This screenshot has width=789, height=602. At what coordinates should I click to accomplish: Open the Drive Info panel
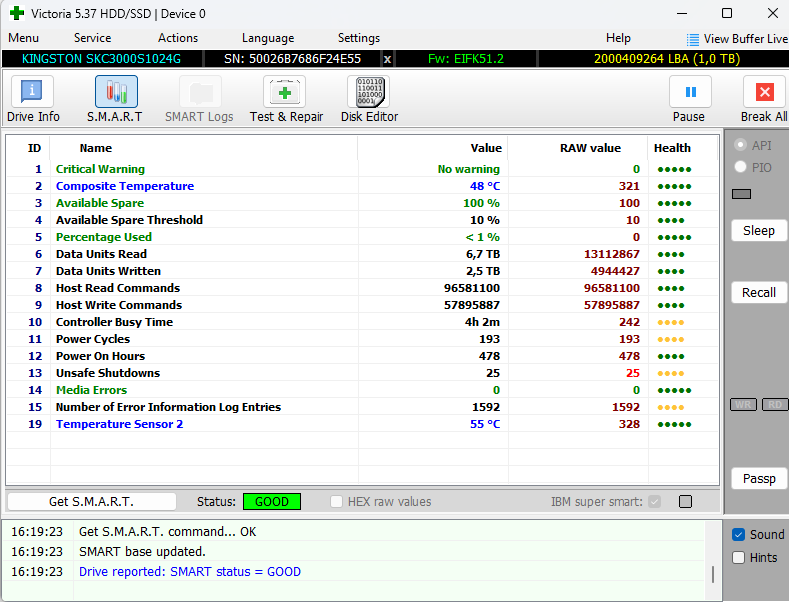pyautogui.click(x=34, y=99)
